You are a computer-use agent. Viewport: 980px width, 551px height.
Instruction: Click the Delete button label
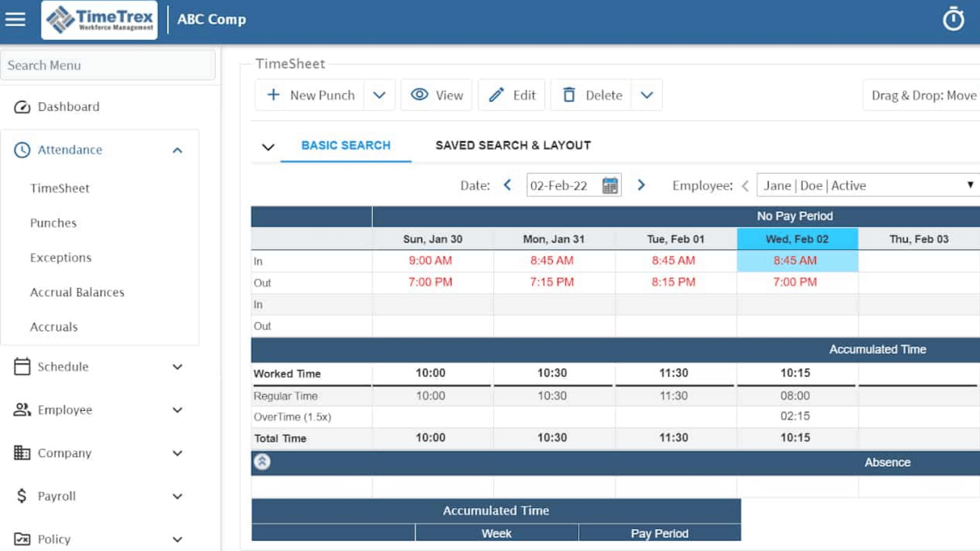(x=604, y=95)
